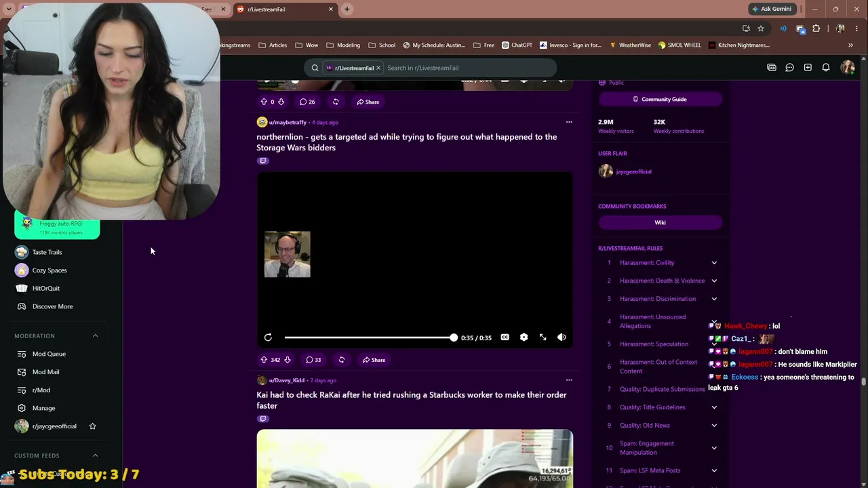
Task: Favorite r/jaycgeeofficial with the star
Action: (93, 426)
